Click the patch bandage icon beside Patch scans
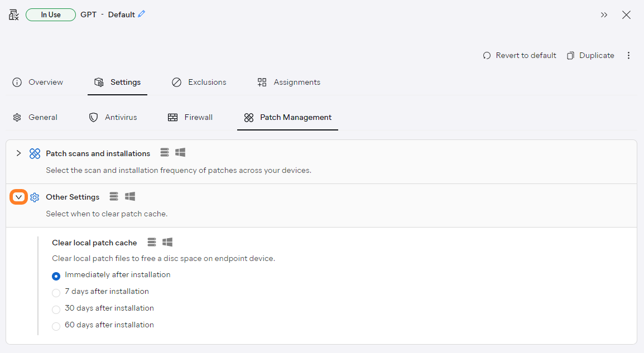Viewport: 644px width, 353px height. (35, 153)
